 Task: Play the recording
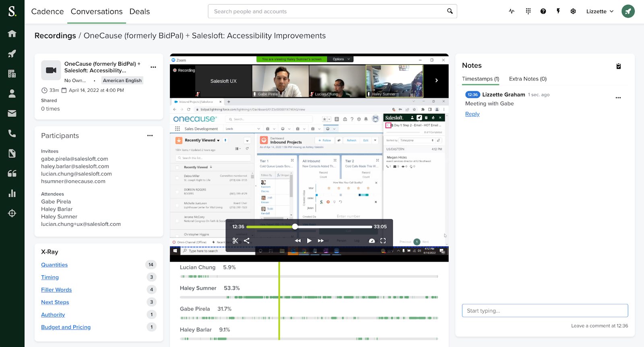tap(309, 241)
